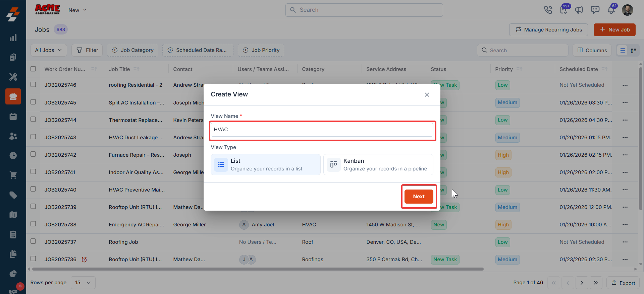Open the price tag sidebar icon
644x294 pixels.
point(13,195)
